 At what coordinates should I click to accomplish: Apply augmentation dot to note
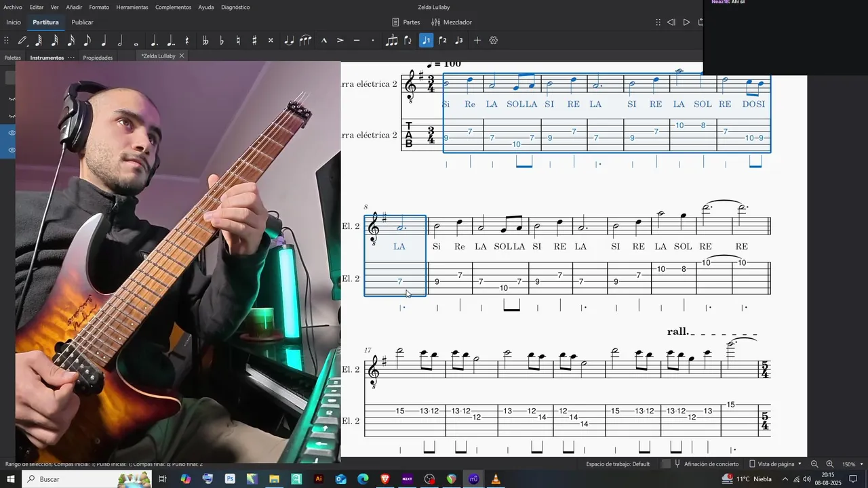click(x=154, y=41)
